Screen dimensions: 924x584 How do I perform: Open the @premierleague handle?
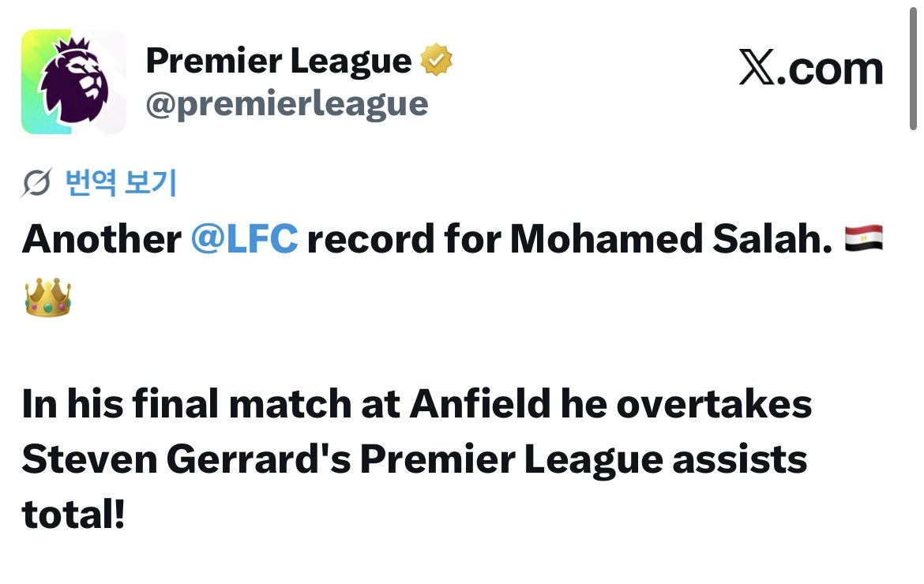click(287, 105)
